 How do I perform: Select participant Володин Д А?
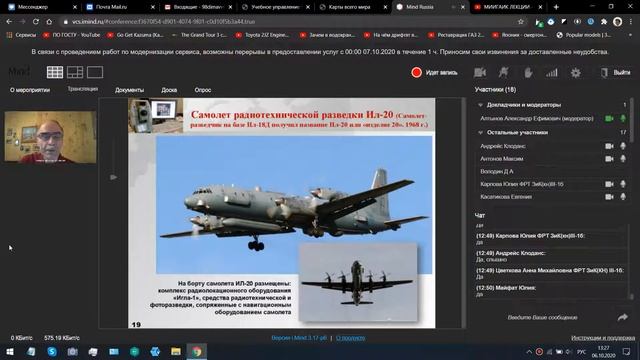coord(497,171)
